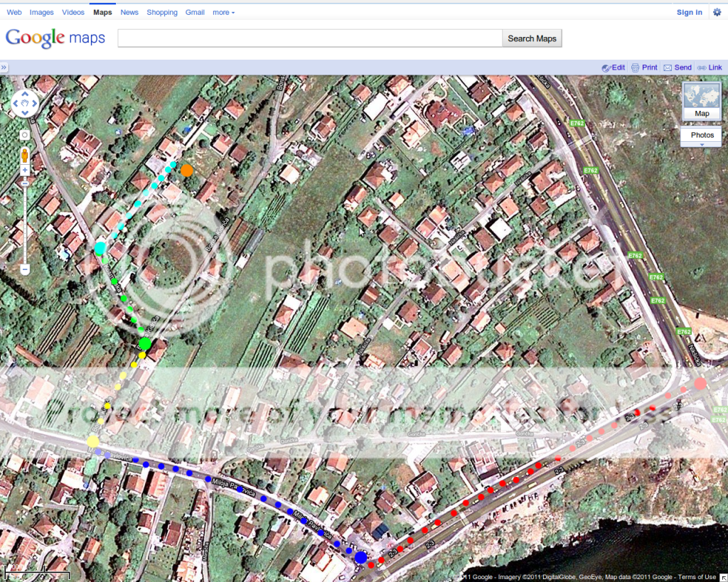Open the 'more' dropdown in top bar

[x=223, y=12]
